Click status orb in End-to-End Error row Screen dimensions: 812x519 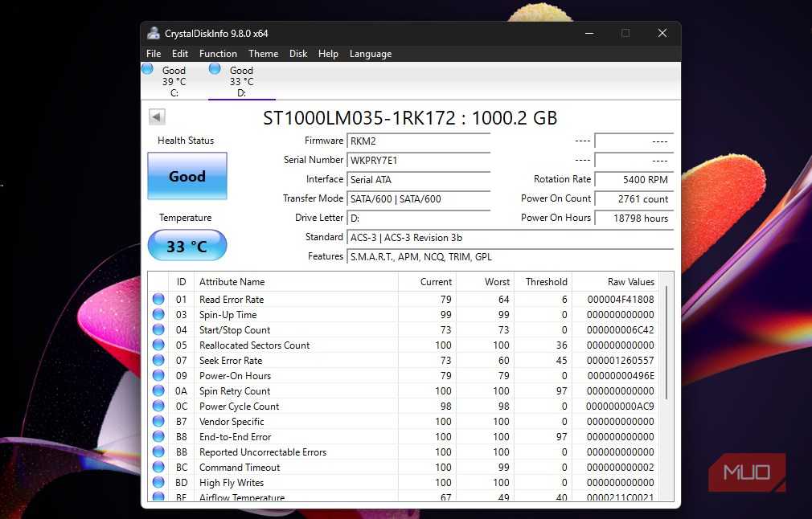click(158, 436)
